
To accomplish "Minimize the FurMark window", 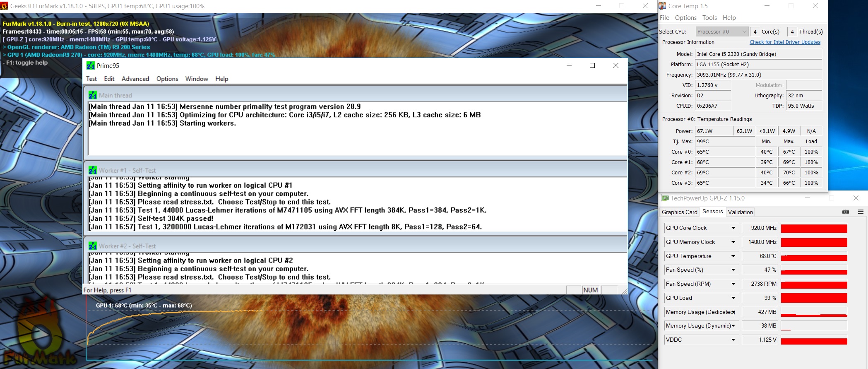I will [599, 6].
